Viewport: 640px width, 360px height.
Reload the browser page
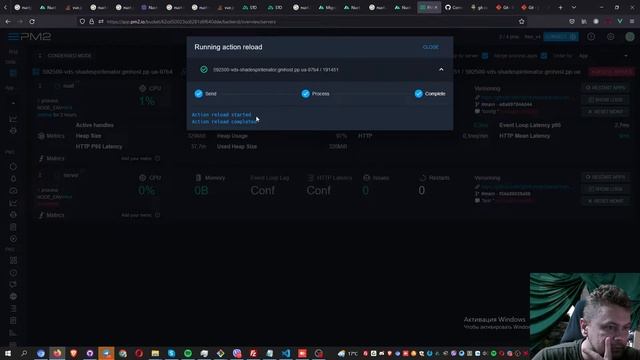coord(32,21)
